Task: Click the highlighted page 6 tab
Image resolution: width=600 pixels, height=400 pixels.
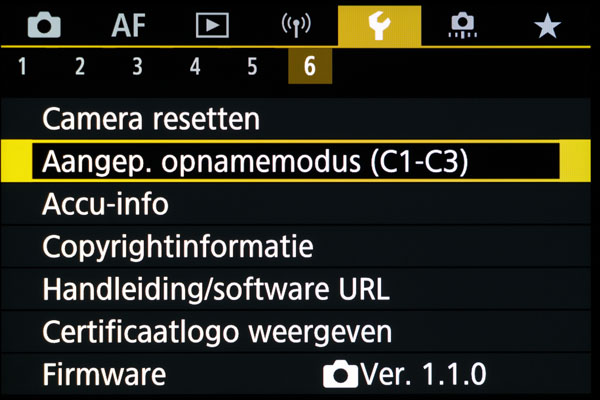Action: (x=310, y=68)
